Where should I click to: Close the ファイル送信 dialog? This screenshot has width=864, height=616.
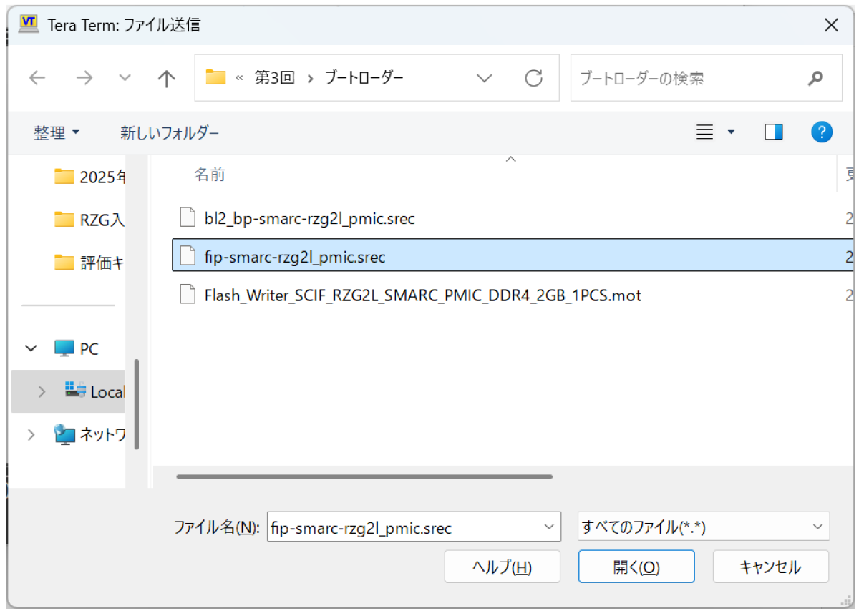[x=831, y=25]
